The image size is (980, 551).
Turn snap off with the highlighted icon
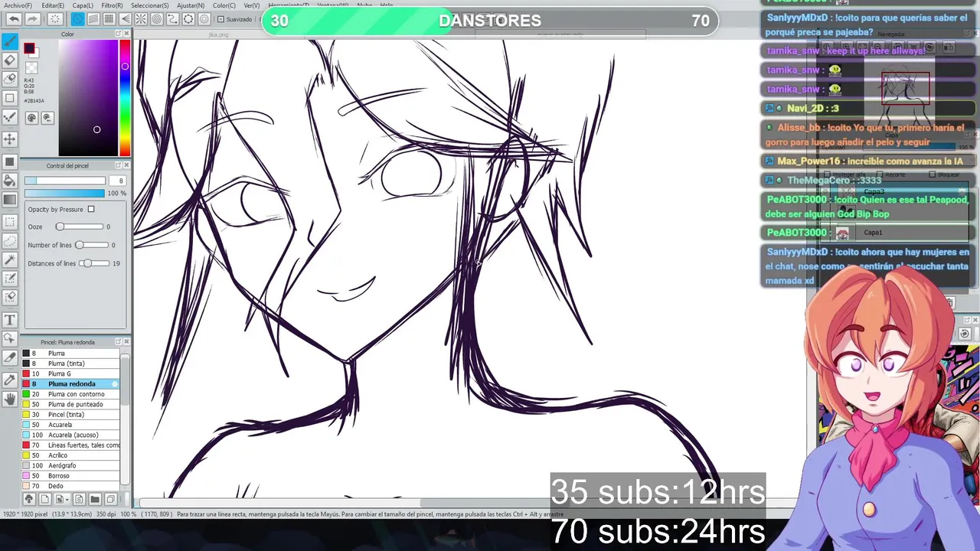pyautogui.click(x=77, y=19)
